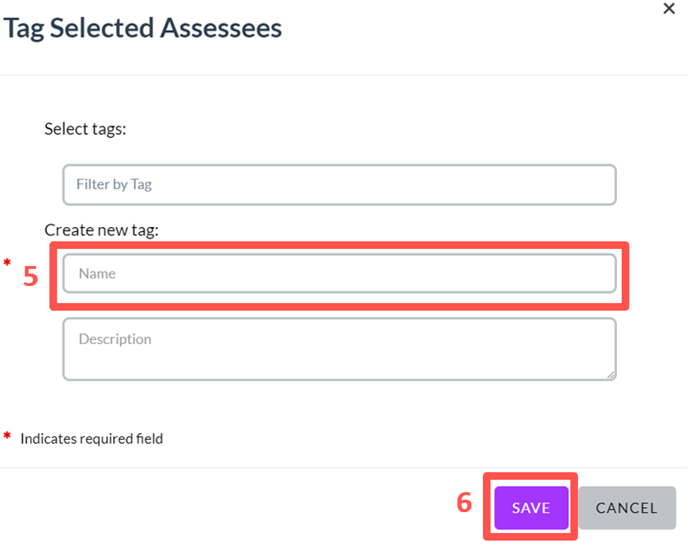Close the Tag Selected Assessees dialog
The height and width of the screenshot is (552, 693).
tap(669, 8)
